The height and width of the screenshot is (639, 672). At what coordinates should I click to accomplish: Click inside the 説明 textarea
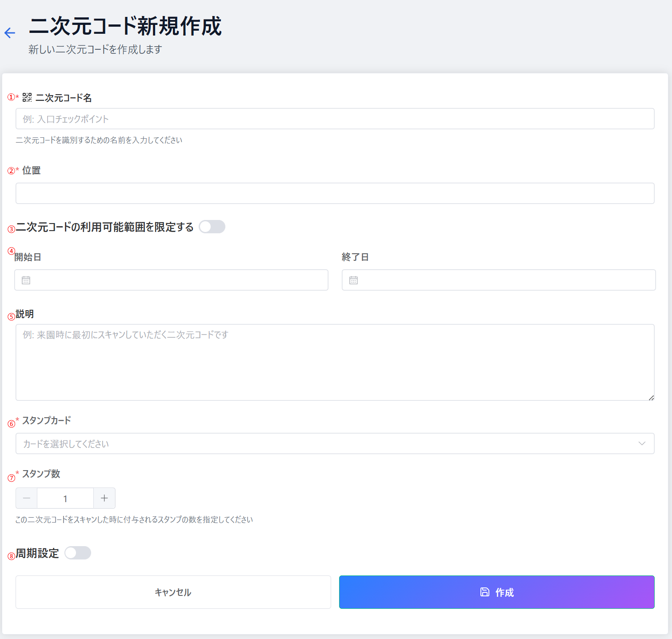pos(335,362)
